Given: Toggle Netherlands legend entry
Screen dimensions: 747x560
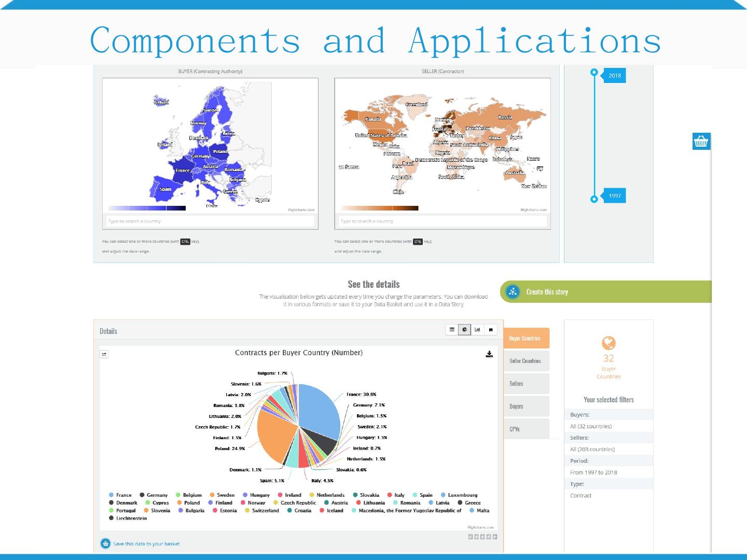Looking at the screenshot, I should (327, 495).
